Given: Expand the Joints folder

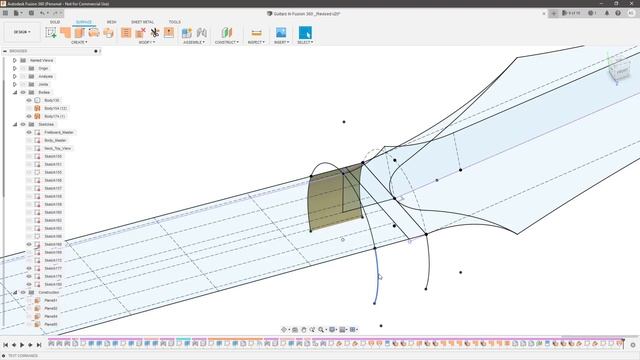Looking at the screenshot, I should [15, 84].
